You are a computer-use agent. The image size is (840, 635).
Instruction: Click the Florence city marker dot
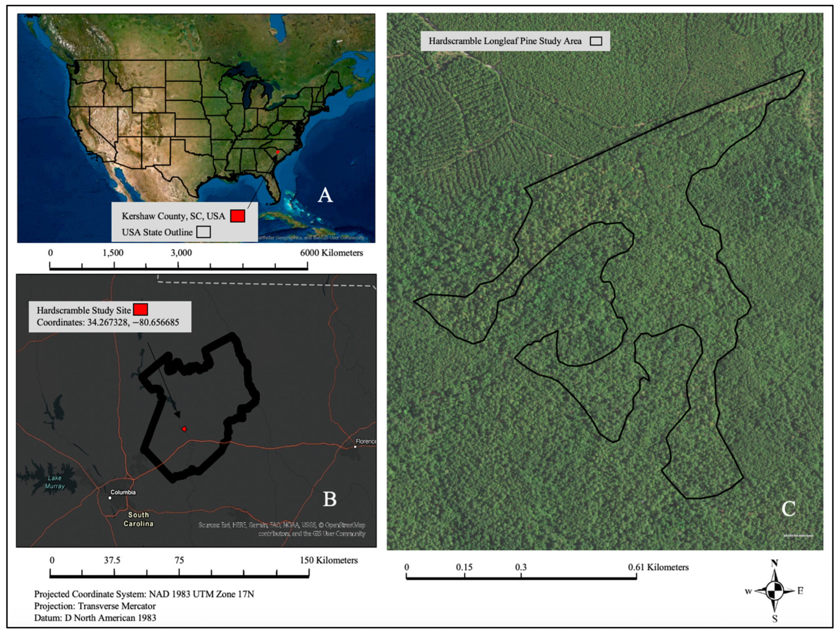[355, 447]
